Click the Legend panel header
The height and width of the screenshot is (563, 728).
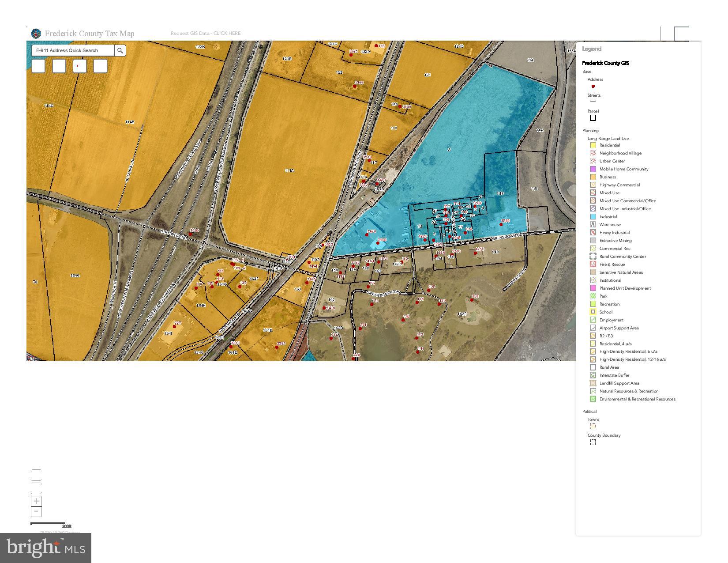pos(592,49)
